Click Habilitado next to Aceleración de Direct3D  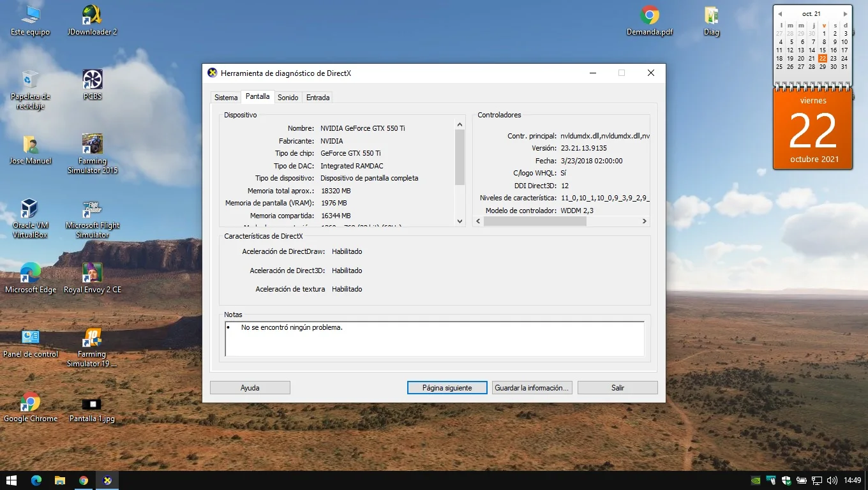347,271
